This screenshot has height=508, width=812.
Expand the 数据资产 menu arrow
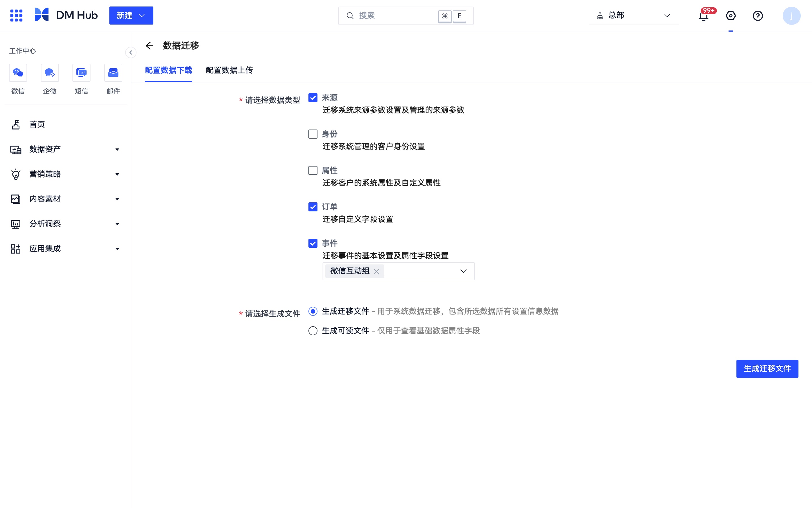tap(117, 150)
